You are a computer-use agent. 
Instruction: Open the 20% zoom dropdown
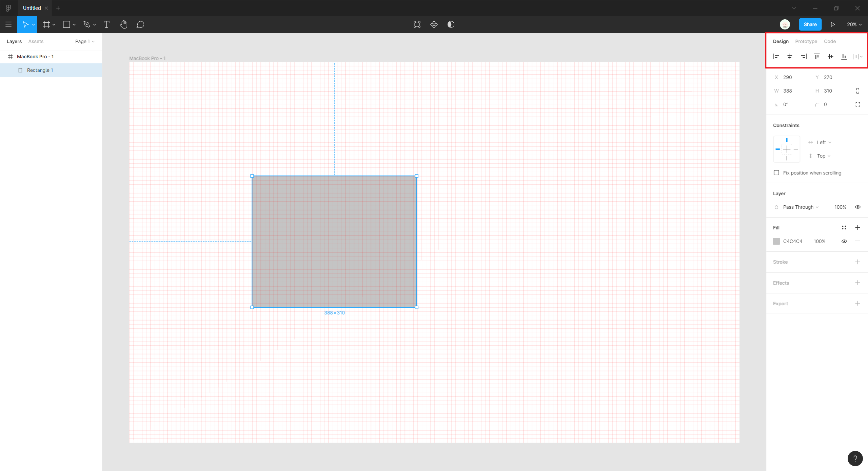854,24
